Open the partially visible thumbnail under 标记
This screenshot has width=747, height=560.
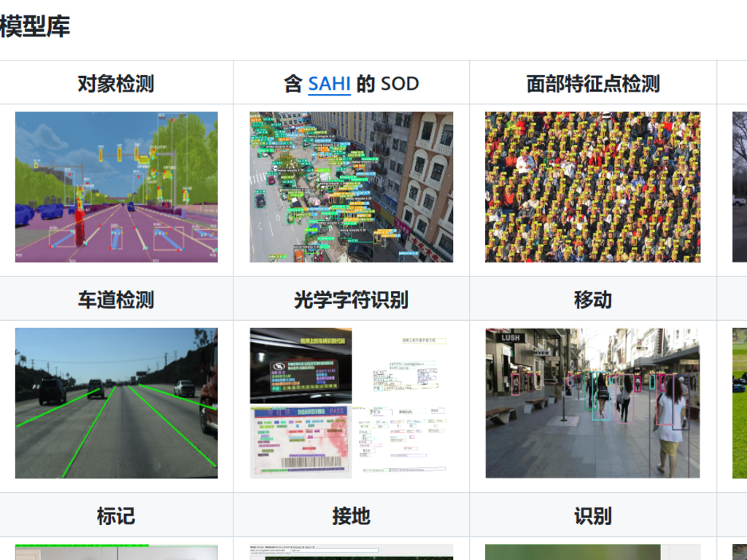tap(116, 553)
